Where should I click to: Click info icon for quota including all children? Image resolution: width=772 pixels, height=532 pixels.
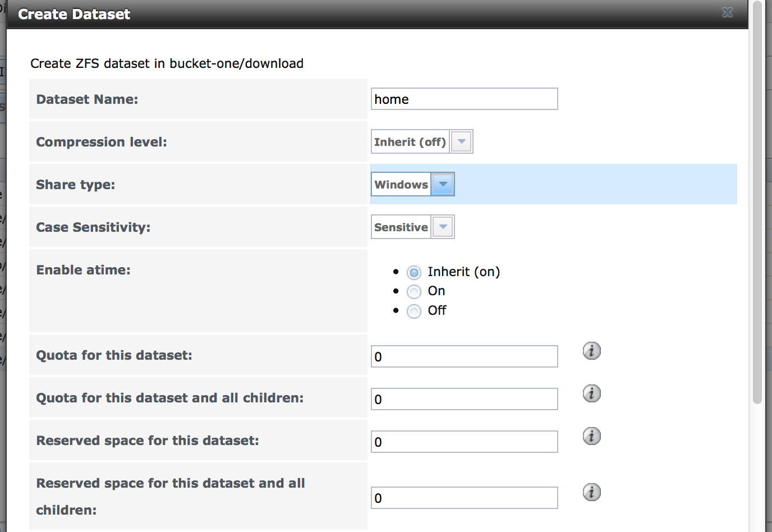(x=591, y=393)
